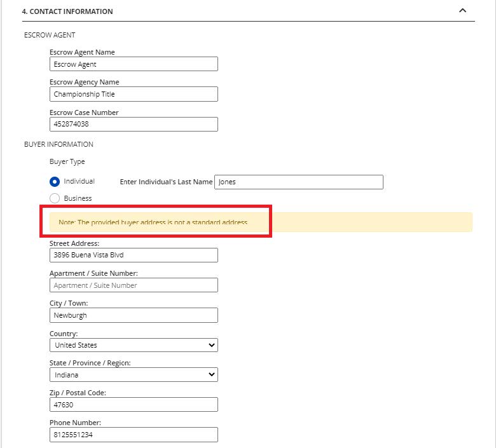This screenshot has width=496, height=448.
Task: Select the Individual buyer type radio
Action: 55,182
